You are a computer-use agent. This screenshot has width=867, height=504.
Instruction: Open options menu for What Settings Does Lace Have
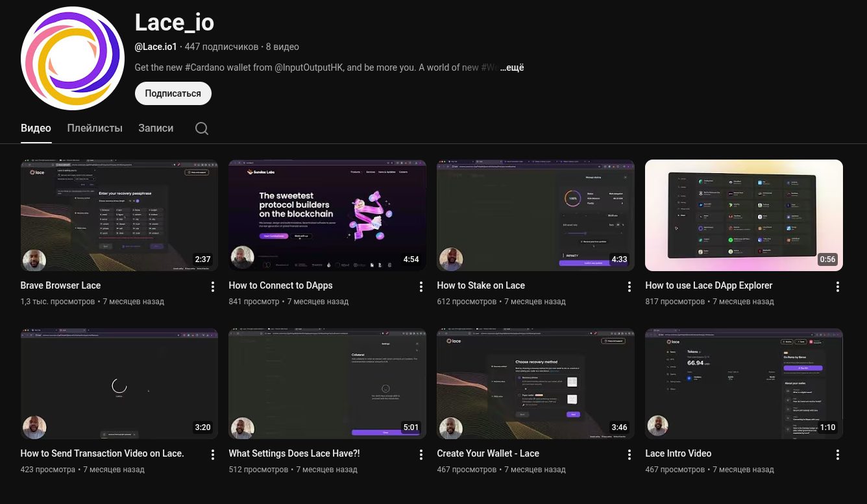pos(421,455)
